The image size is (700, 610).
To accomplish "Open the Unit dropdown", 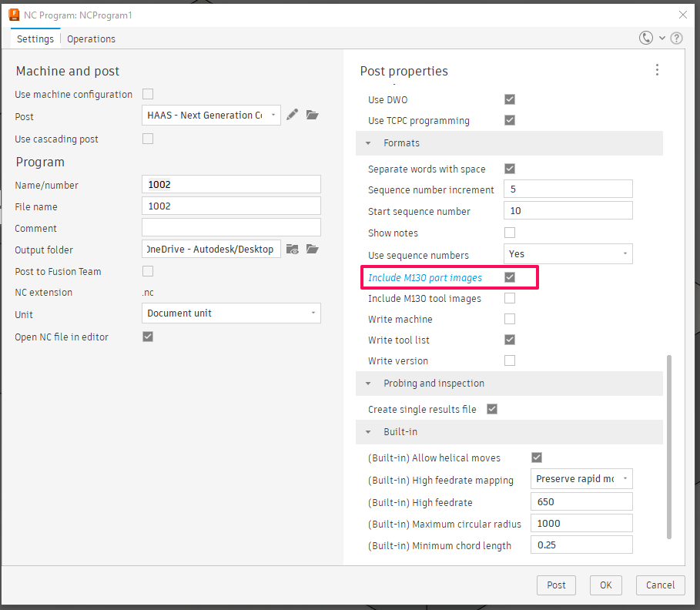I will point(312,313).
